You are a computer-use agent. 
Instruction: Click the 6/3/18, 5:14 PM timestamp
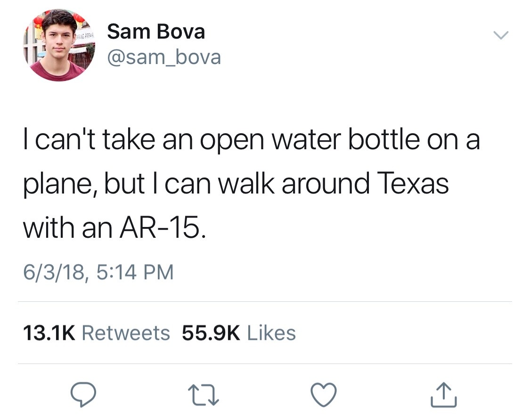[x=98, y=272]
